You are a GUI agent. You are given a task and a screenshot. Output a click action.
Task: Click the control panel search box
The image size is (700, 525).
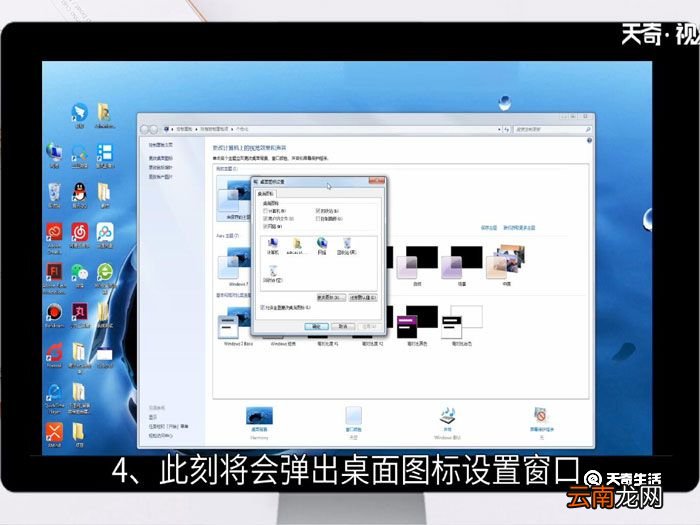point(553,129)
